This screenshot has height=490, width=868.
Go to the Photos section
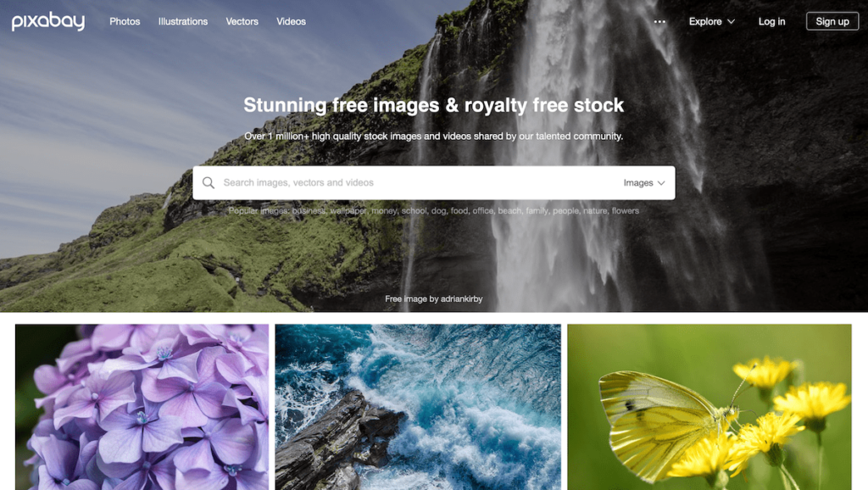click(125, 21)
